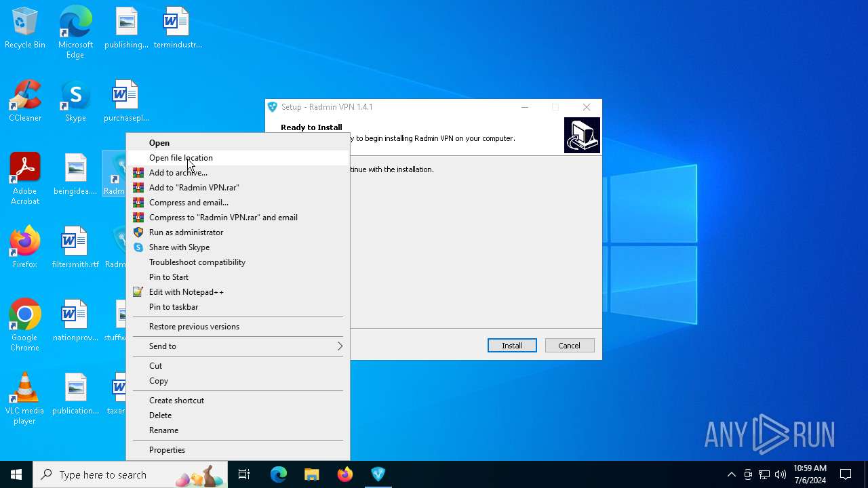Show hidden system tray icons
The width and height of the screenshot is (868, 488).
tap(731, 474)
